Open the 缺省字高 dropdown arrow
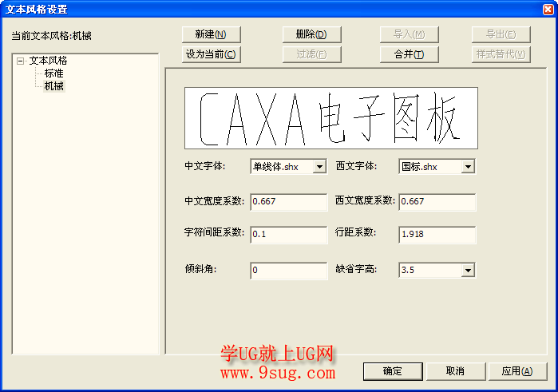Viewport: 558px width, 392px height. 468,270
